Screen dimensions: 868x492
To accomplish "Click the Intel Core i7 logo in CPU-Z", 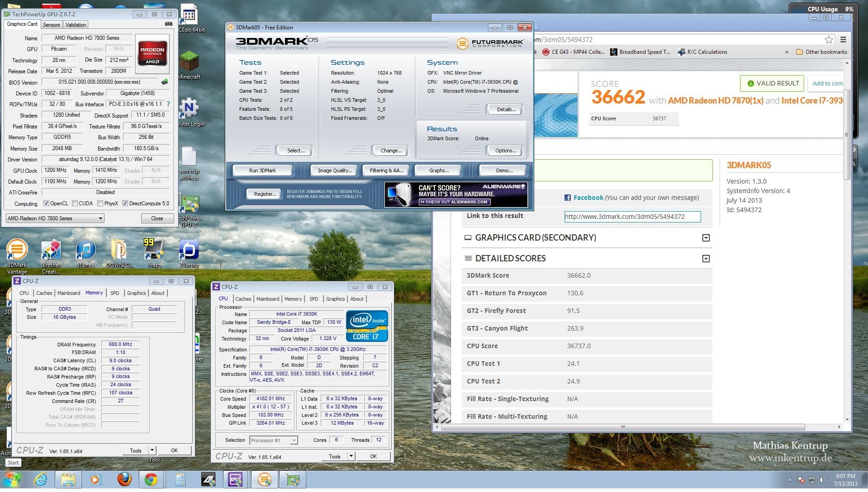I will click(x=367, y=326).
